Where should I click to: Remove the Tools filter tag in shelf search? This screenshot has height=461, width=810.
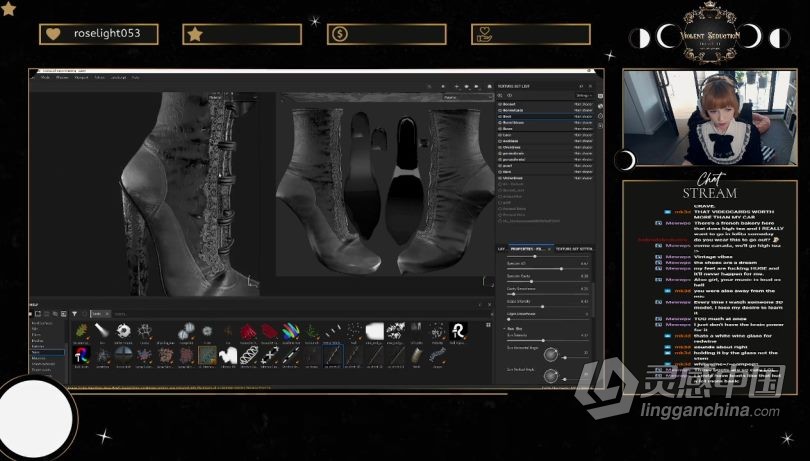pyautogui.click(x=107, y=314)
